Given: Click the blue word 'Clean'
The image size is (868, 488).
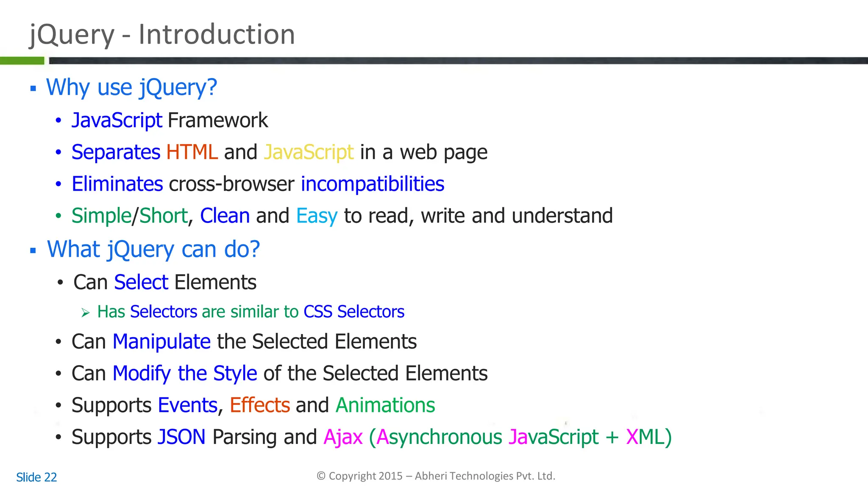Looking at the screenshot, I should [225, 216].
